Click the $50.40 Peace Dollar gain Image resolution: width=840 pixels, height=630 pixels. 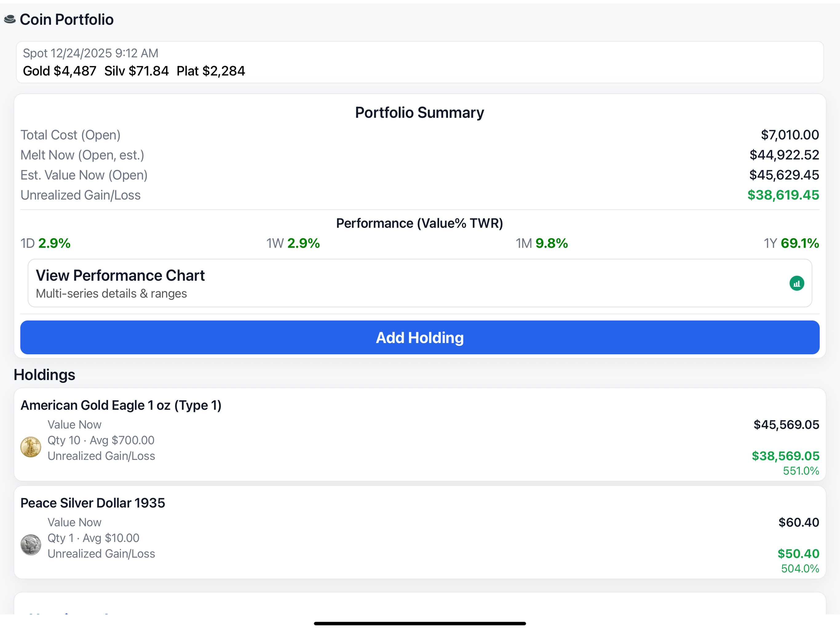[798, 554]
